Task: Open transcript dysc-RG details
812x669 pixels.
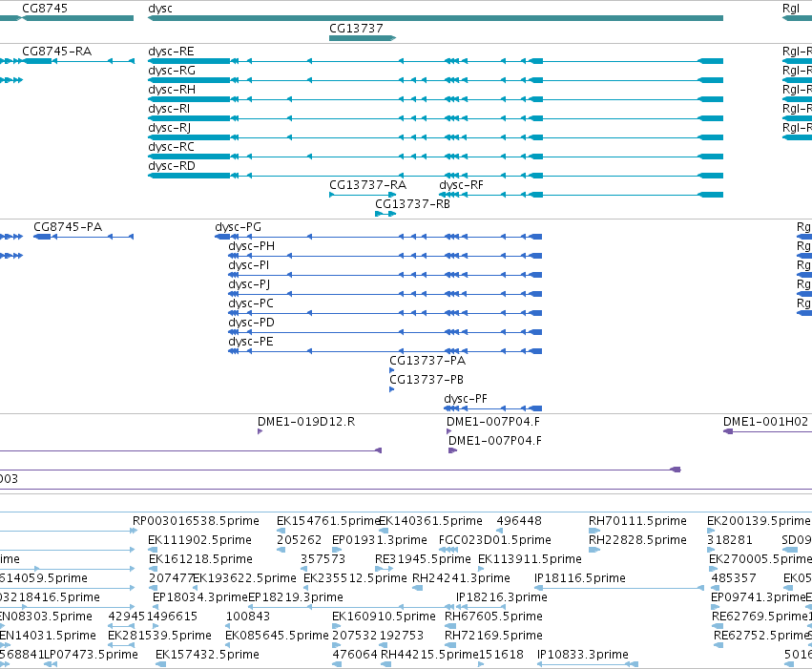Action: (435, 80)
